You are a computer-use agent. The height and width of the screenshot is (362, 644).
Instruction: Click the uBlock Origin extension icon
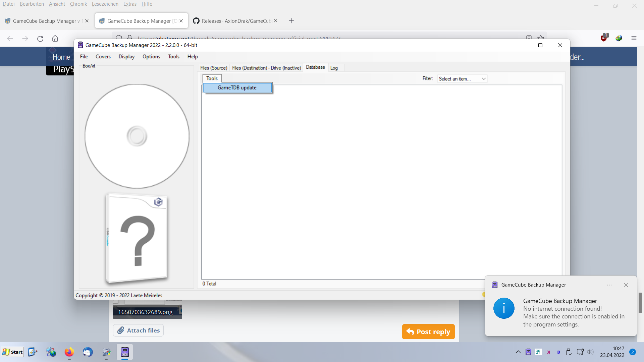click(604, 38)
